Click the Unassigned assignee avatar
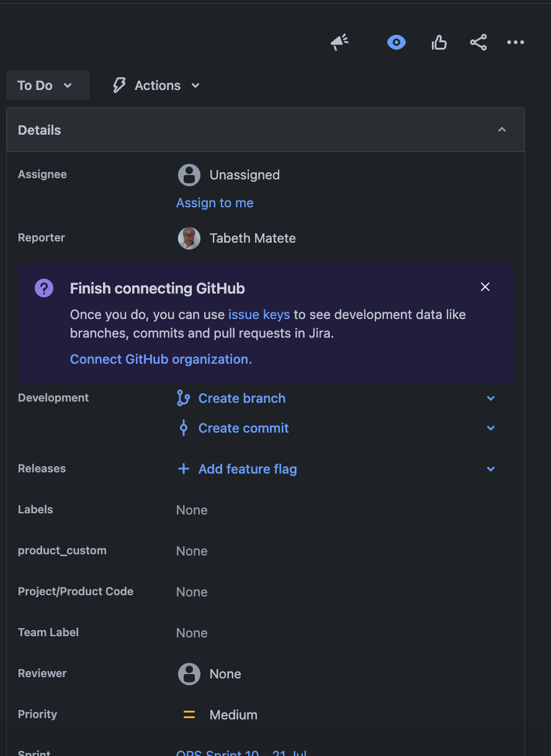Viewport: 551px width, 756px height. point(189,174)
